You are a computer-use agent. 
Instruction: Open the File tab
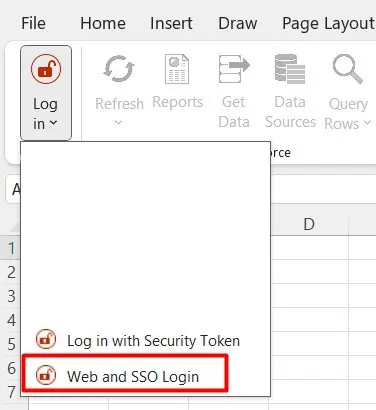click(x=33, y=23)
